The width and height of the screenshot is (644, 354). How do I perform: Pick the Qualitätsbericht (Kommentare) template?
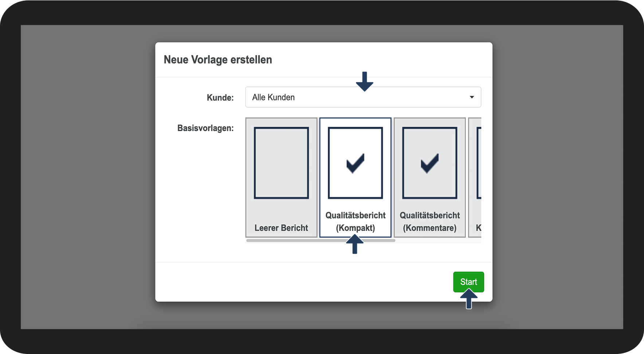430,178
